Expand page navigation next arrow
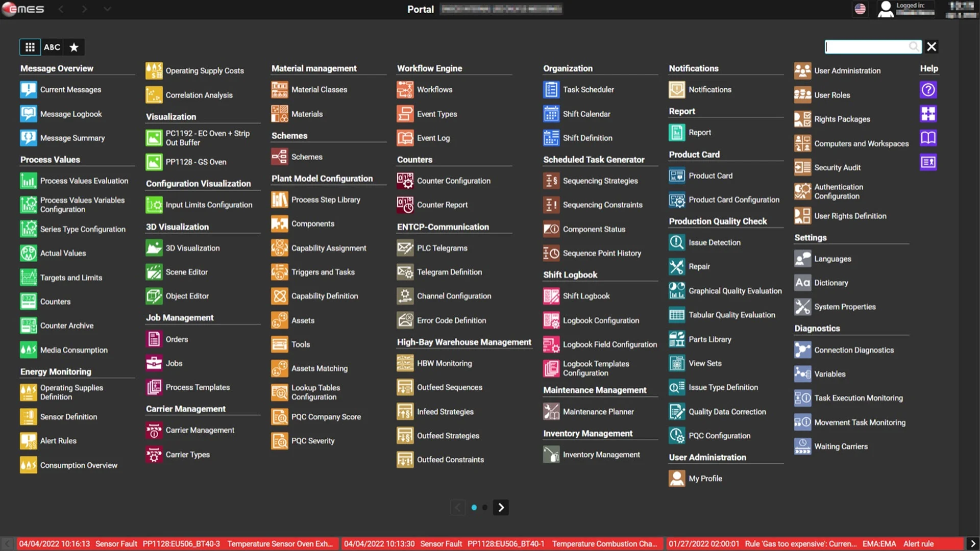The width and height of the screenshot is (980, 551). coord(500,507)
